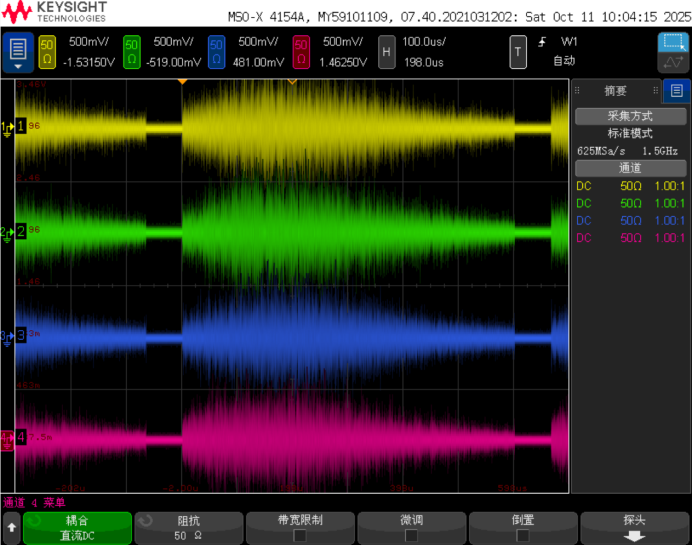This screenshot has height=545, width=693.
Task: Click the 采集方式 acquisition mode header
Action: tap(630, 116)
